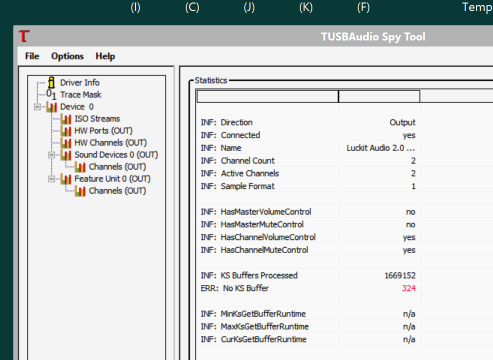Click the ISO Streams bar-graph icon
This screenshot has width=493, height=360.
point(66,119)
